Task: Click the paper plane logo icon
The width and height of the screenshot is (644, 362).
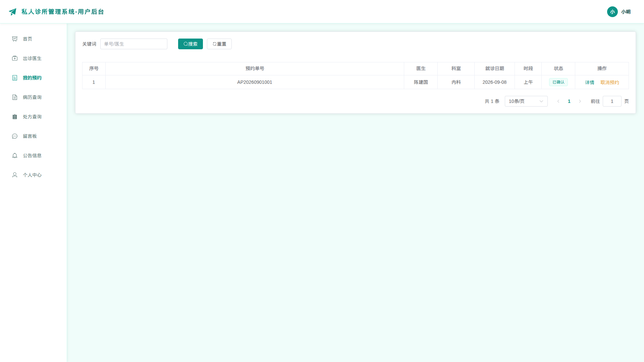Action: (x=13, y=12)
